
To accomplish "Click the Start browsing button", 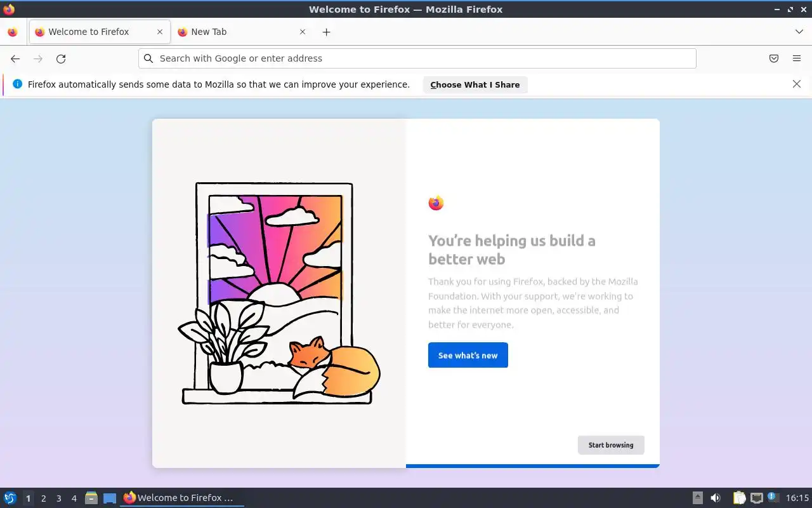I will [x=611, y=445].
